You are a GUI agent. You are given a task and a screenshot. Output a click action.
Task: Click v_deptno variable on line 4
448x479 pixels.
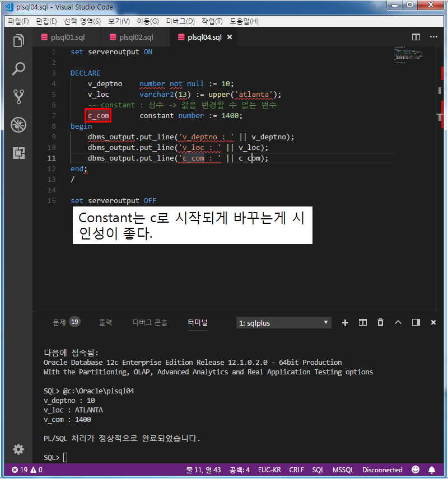click(105, 84)
